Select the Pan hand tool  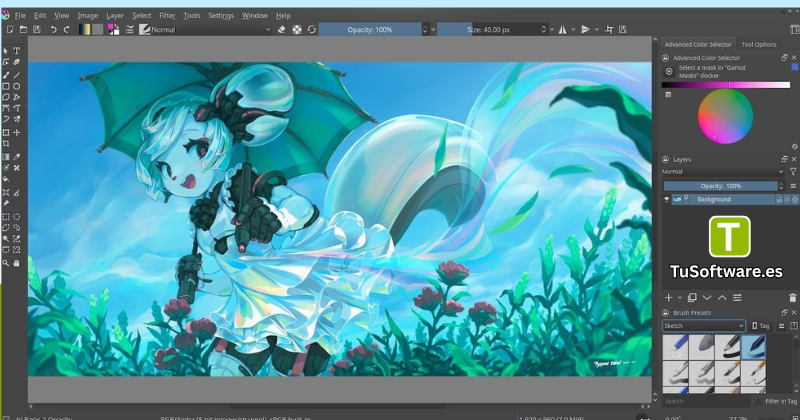coord(16,263)
